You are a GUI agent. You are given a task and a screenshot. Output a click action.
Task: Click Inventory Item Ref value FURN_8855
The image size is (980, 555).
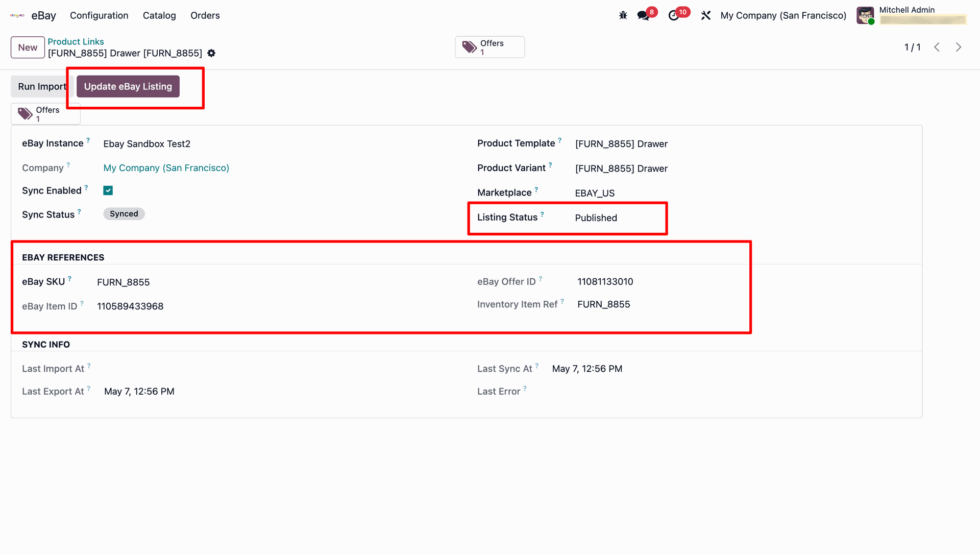(604, 304)
